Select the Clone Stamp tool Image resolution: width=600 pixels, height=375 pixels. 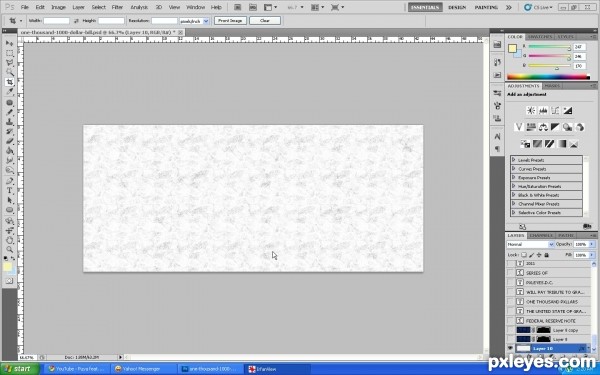[x=10, y=122]
